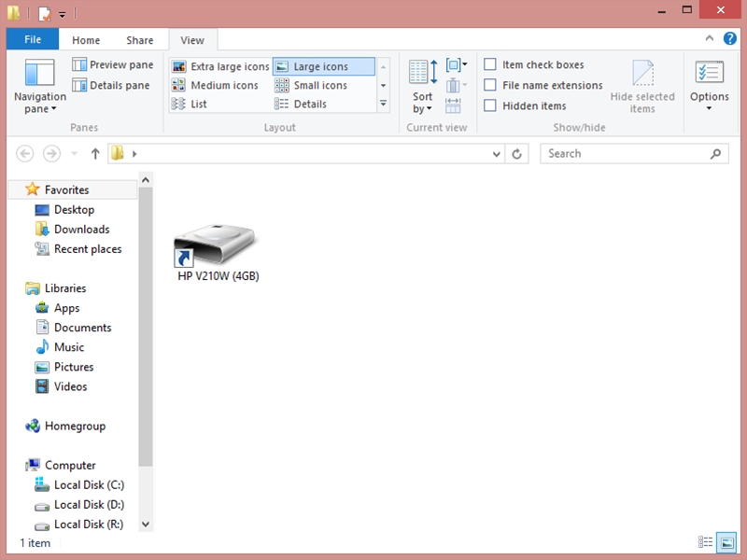The height and width of the screenshot is (560, 747).
Task: Switch to the Home ribbon tab
Action: coord(86,39)
